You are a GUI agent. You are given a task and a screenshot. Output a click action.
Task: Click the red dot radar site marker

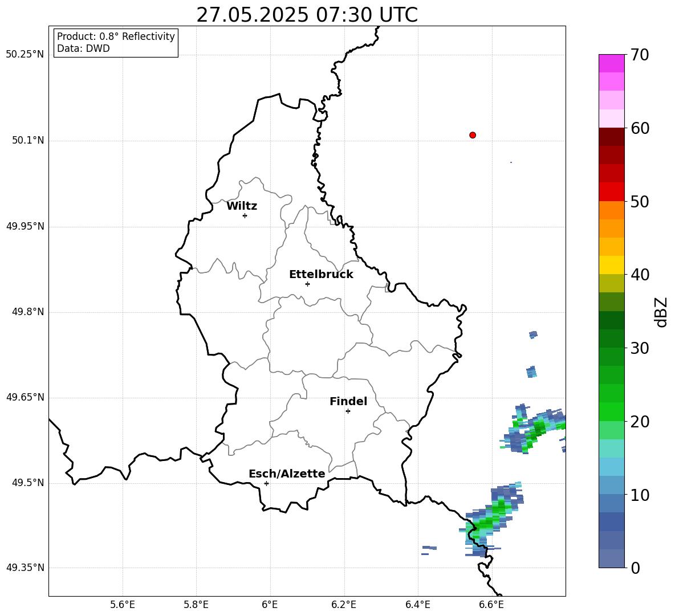[473, 135]
